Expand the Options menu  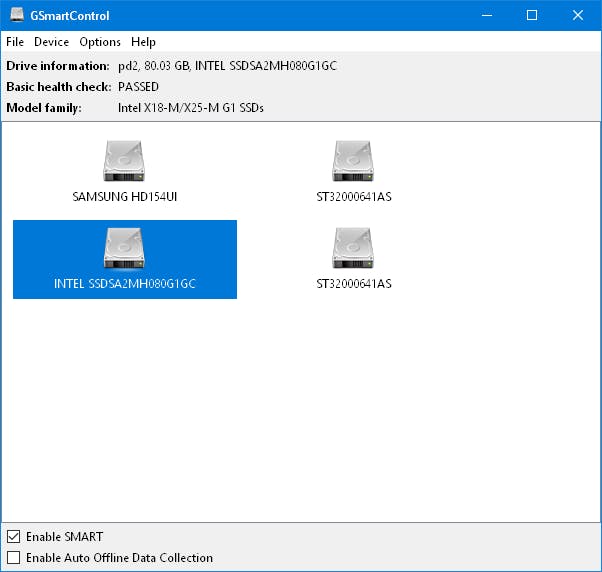(x=100, y=42)
